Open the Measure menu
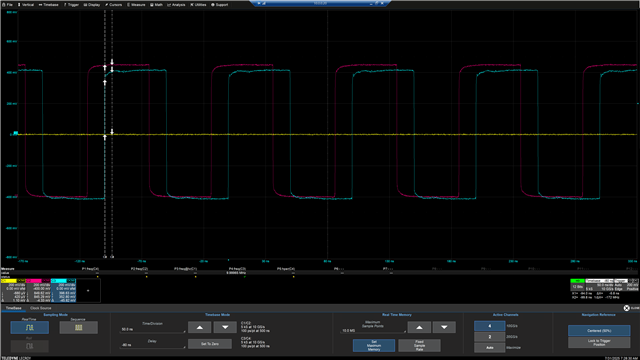 click(x=136, y=4)
